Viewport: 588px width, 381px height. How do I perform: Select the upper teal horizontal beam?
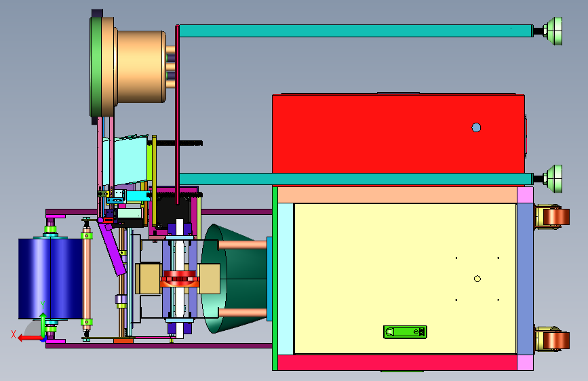click(x=355, y=31)
